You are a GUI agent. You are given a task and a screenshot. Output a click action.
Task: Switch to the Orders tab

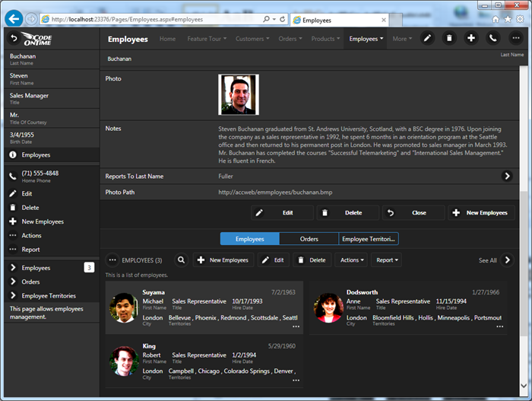pos(309,239)
